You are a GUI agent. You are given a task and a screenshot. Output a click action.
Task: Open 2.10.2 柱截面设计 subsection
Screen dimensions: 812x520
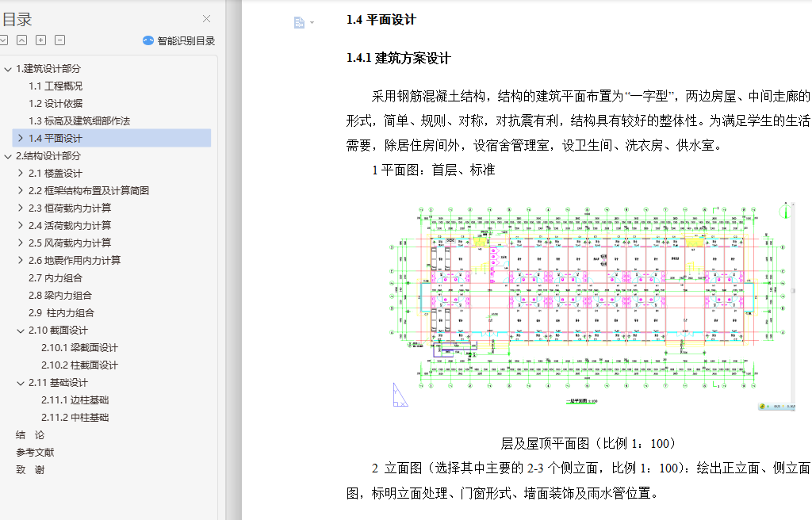click(x=80, y=365)
